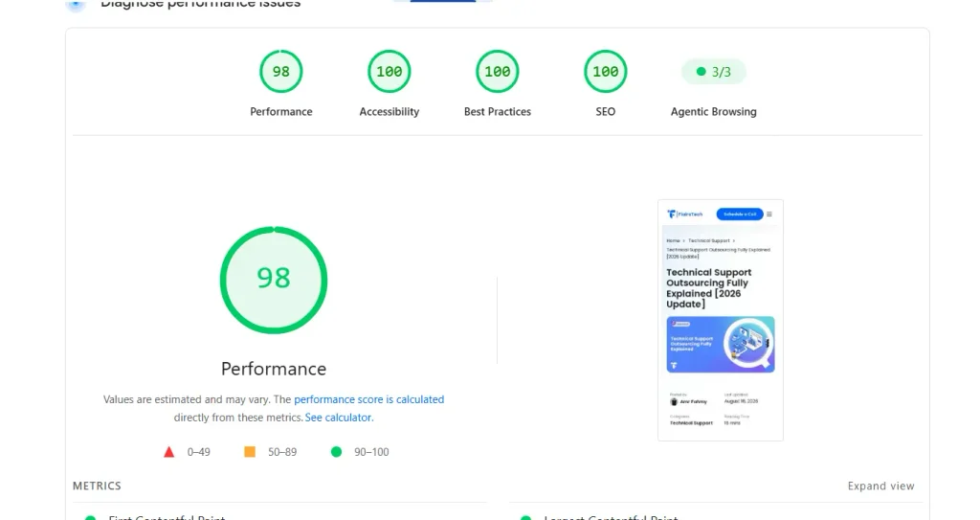Click the Performance label under top gauge

pos(281,111)
